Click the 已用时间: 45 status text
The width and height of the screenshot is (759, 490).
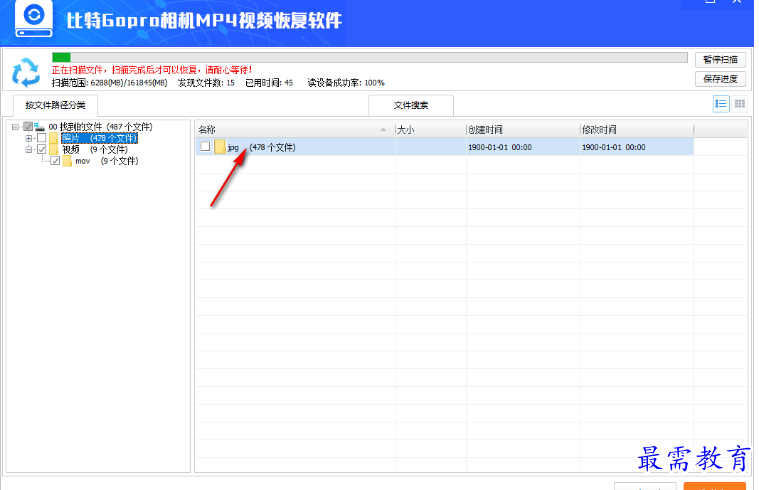point(269,83)
